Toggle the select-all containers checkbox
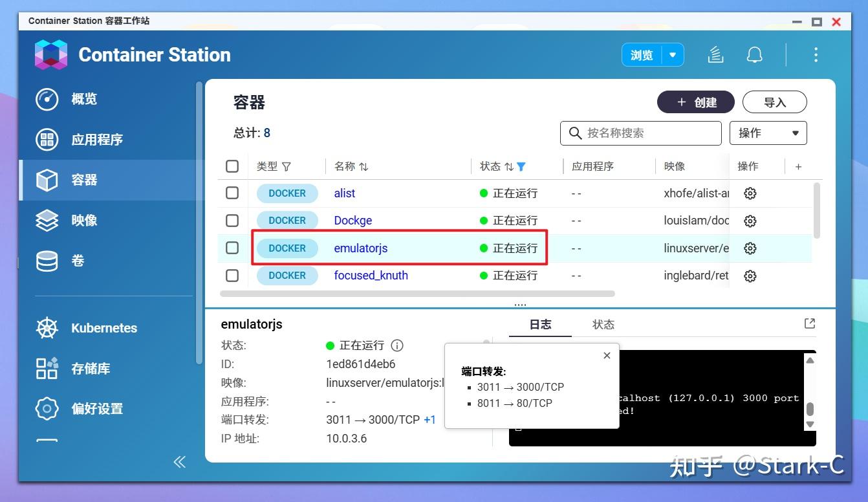 coord(232,166)
